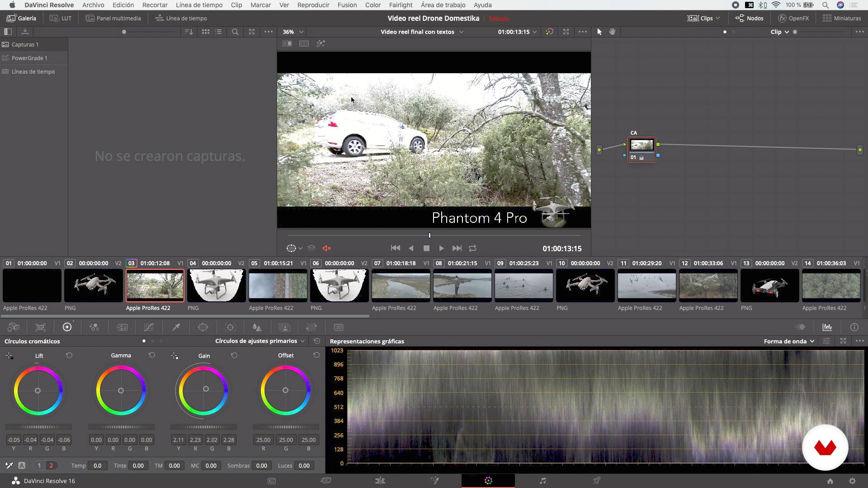Open the Color Match palette icon
Viewport: 868px width, 488px height.
[x=40, y=327]
